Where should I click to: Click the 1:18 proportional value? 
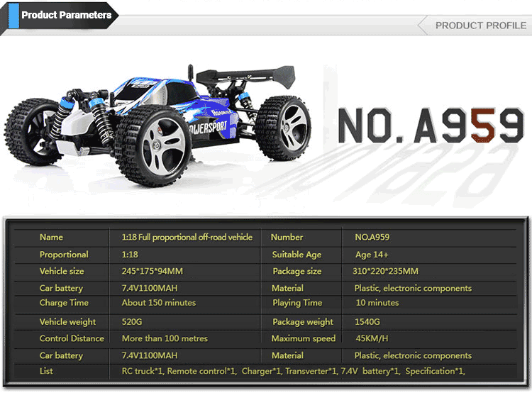click(130, 255)
